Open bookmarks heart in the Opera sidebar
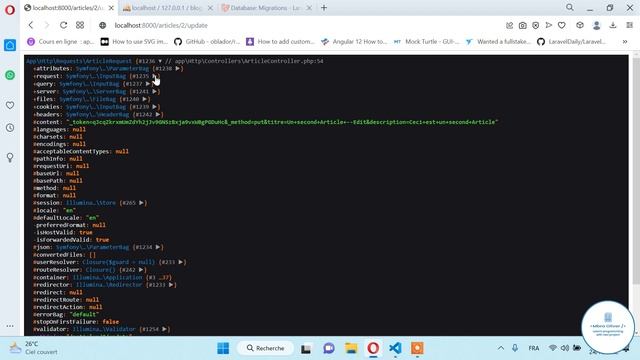 click(10, 105)
